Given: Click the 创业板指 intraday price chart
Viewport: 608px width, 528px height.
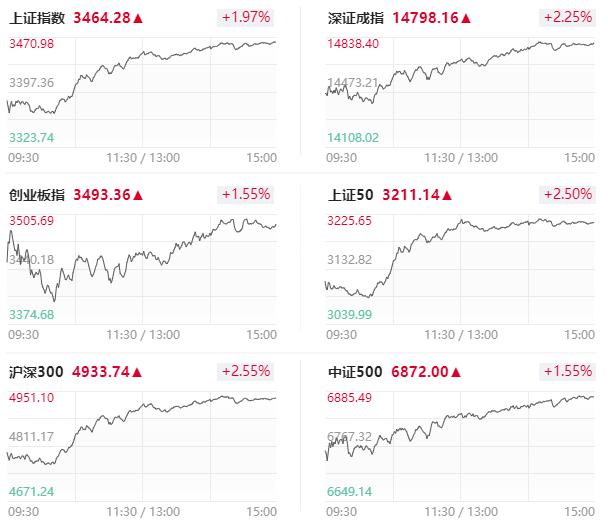Looking at the screenshot, I should [140, 265].
